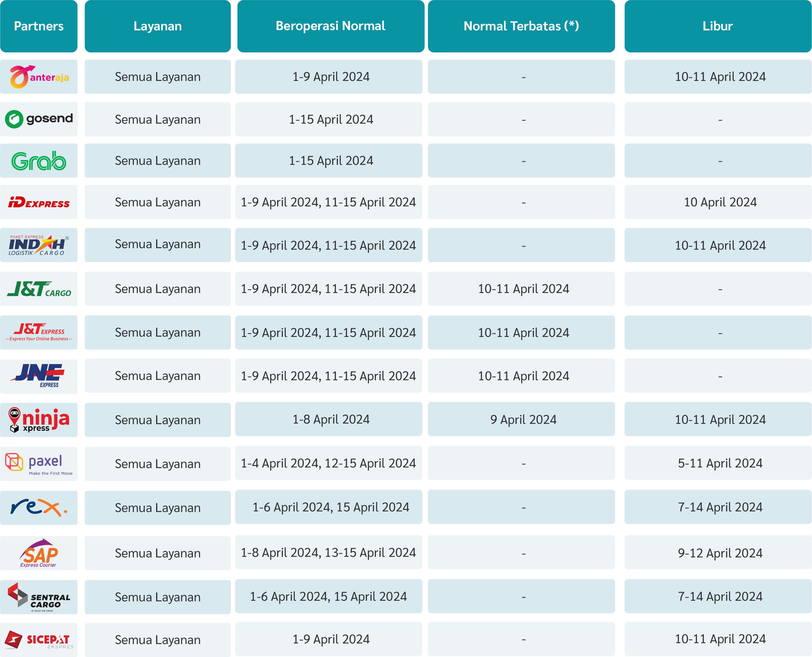The height and width of the screenshot is (657, 812).
Task: Click SiCepat's "Semua Layanan" cell
Action: (x=158, y=640)
